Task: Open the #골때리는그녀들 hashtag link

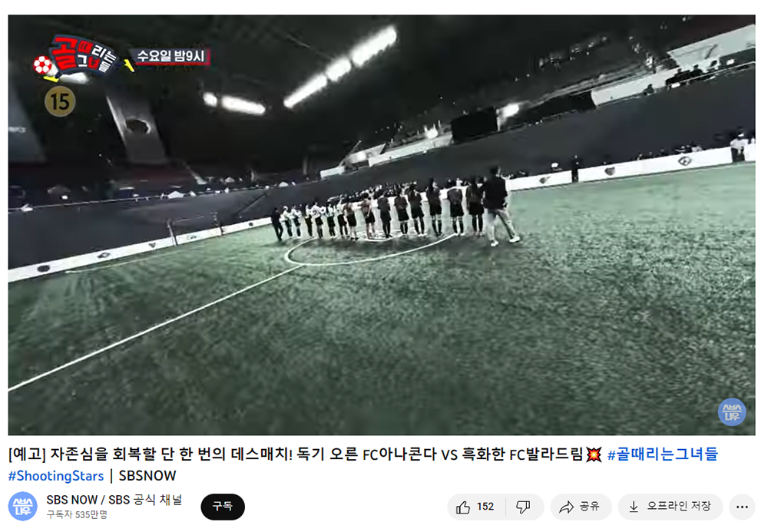Action: [662, 454]
